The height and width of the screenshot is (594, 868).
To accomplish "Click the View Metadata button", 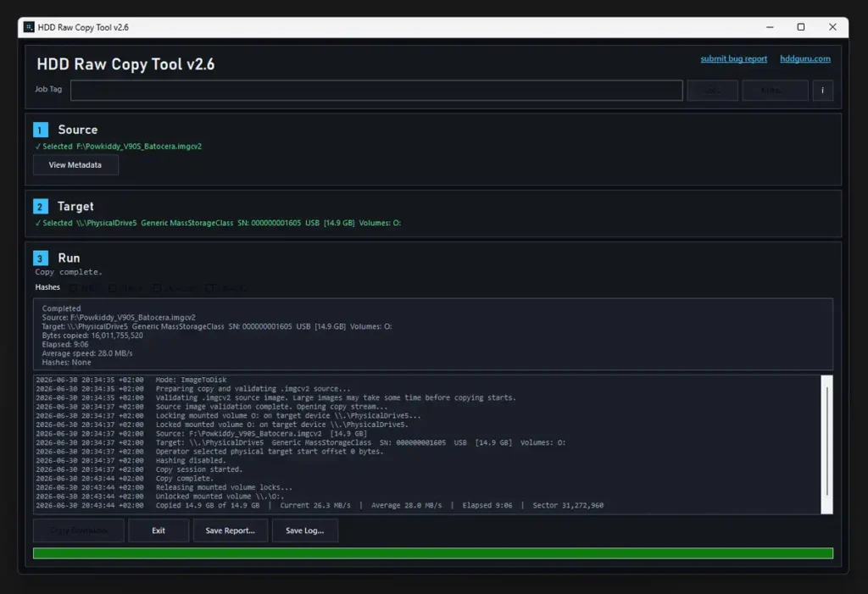I will [75, 165].
